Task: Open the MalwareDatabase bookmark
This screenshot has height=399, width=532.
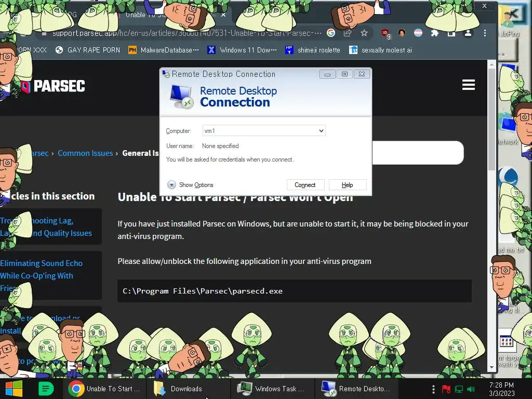Action: [164, 50]
